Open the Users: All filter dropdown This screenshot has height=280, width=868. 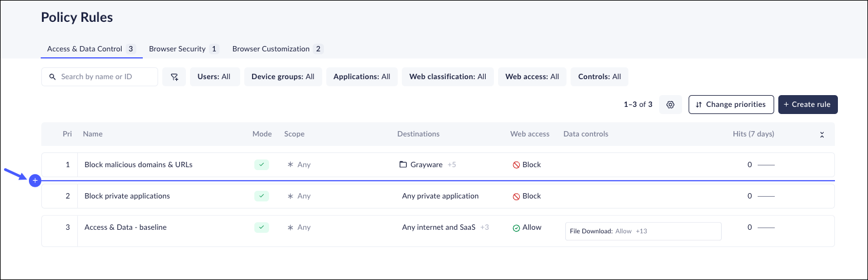pyautogui.click(x=214, y=77)
